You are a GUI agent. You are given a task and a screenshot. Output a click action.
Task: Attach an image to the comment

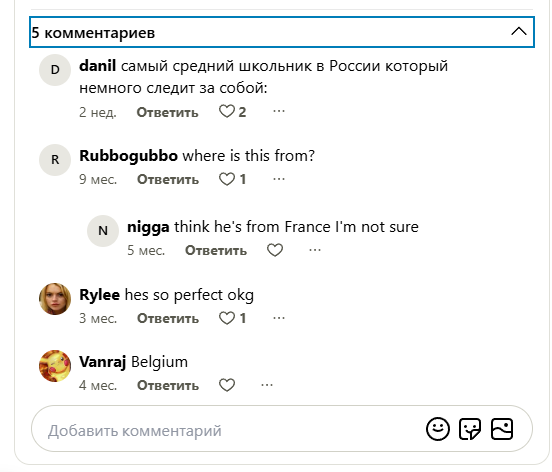point(502,429)
